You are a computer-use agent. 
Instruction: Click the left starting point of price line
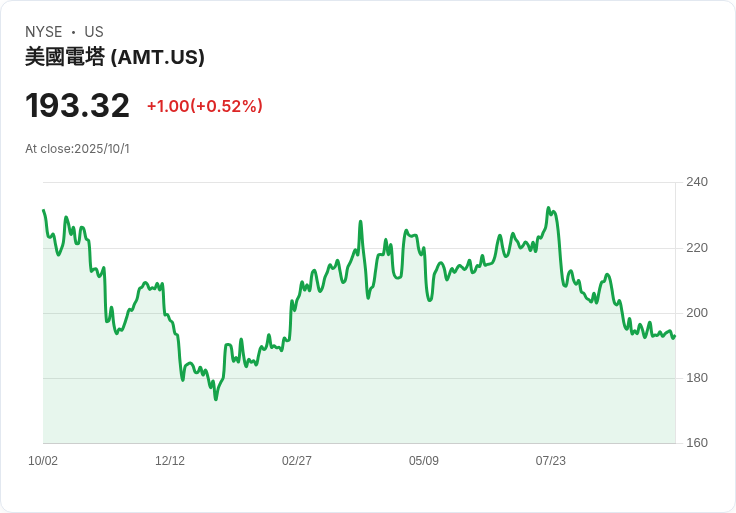click(43, 210)
